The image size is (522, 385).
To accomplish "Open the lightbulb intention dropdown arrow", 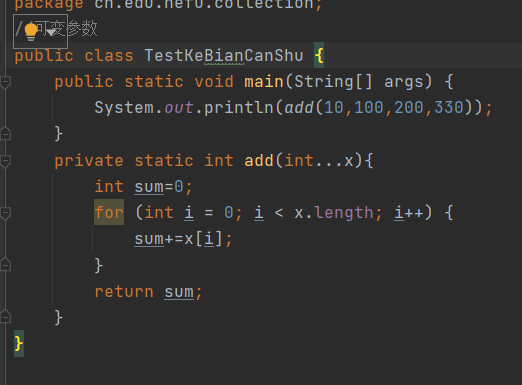I will [51, 32].
